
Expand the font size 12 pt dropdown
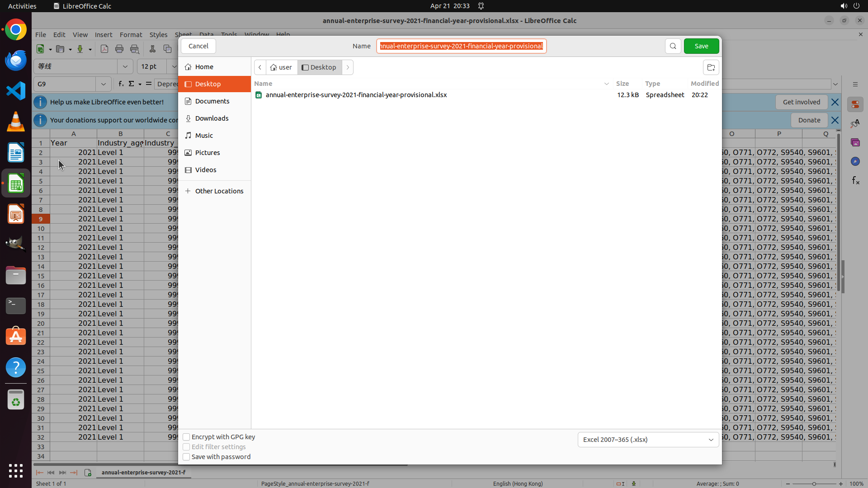coord(174,66)
